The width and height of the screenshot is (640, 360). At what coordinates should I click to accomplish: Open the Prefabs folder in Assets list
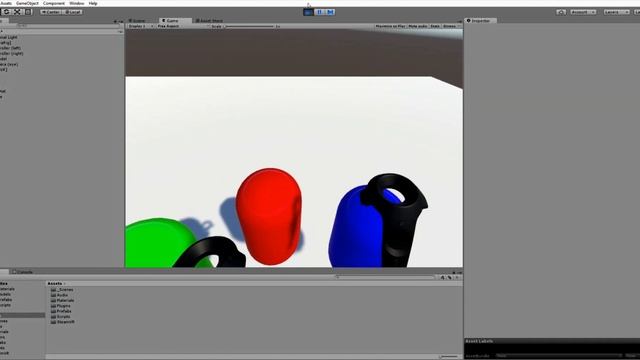click(x=61, y=311)
